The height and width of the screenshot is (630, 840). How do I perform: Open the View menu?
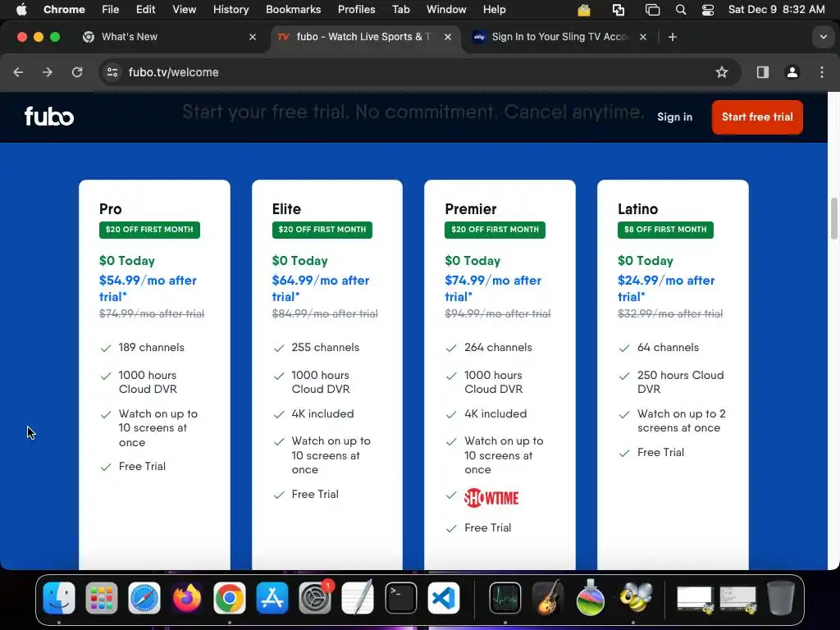point(185,9)
